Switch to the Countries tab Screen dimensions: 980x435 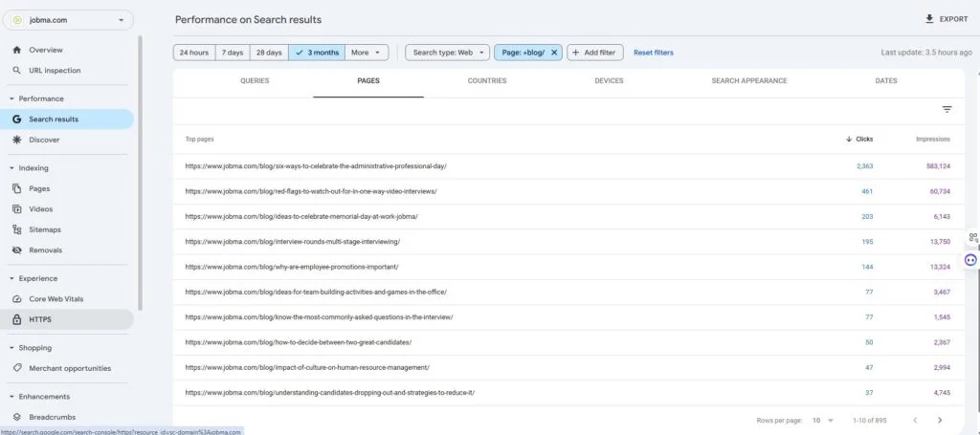(487, 80)
